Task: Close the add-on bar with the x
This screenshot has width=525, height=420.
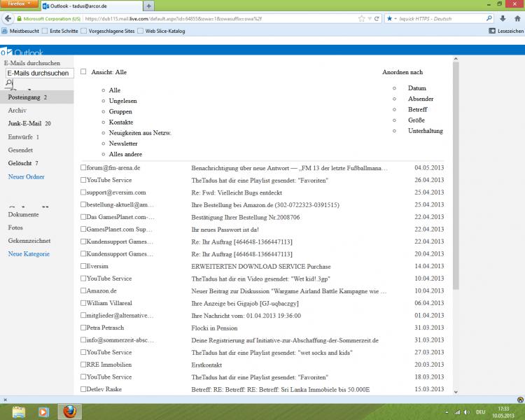Action: (5, 400)
